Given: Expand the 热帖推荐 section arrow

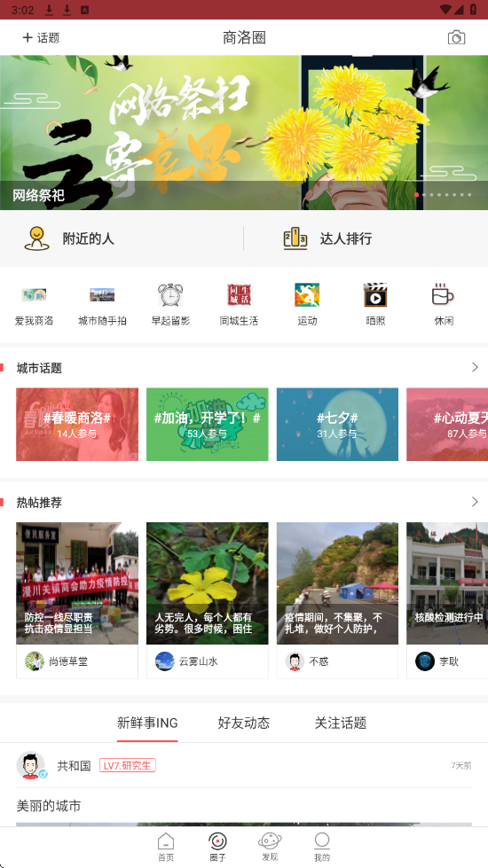Looking at the screenshot, I should pos(475,502).
